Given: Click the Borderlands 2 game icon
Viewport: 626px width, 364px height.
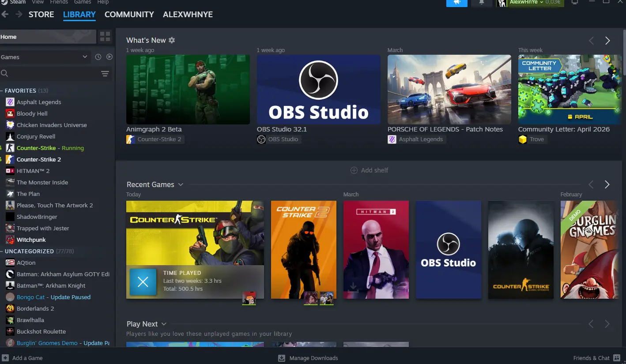Looking at the screenshot, I should coord(10,308).
